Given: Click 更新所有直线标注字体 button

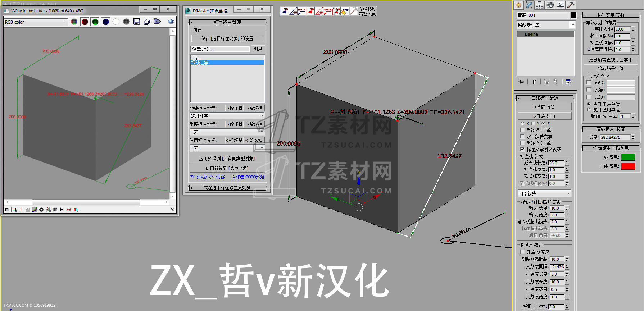Looking at the screenshot, I should [x=611, y=60].
